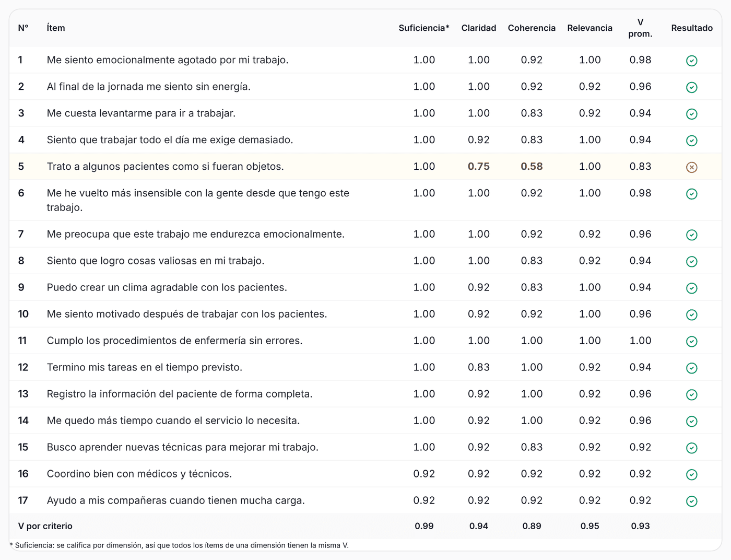Click 'Me quedo más tiempo cuando el servicio lo necesita.'
Screen dimensions: 731x560
point(173,421)
